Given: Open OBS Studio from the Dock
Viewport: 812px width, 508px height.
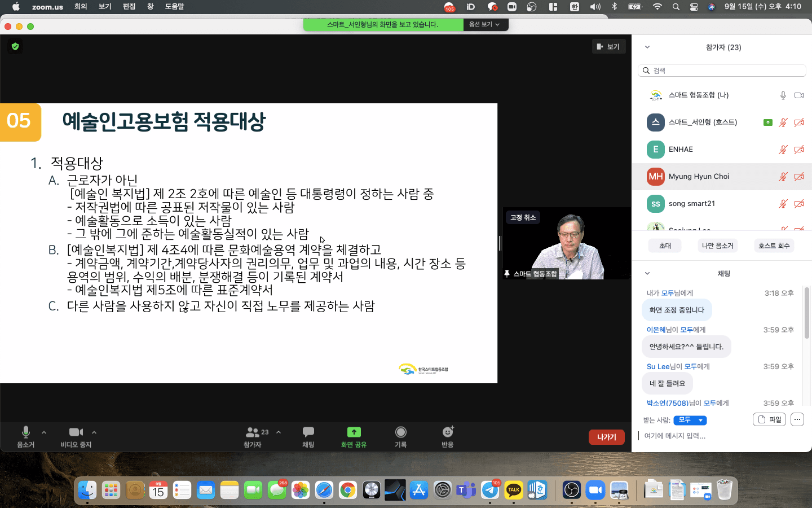Looking at the screenshot, I should 571,490.
